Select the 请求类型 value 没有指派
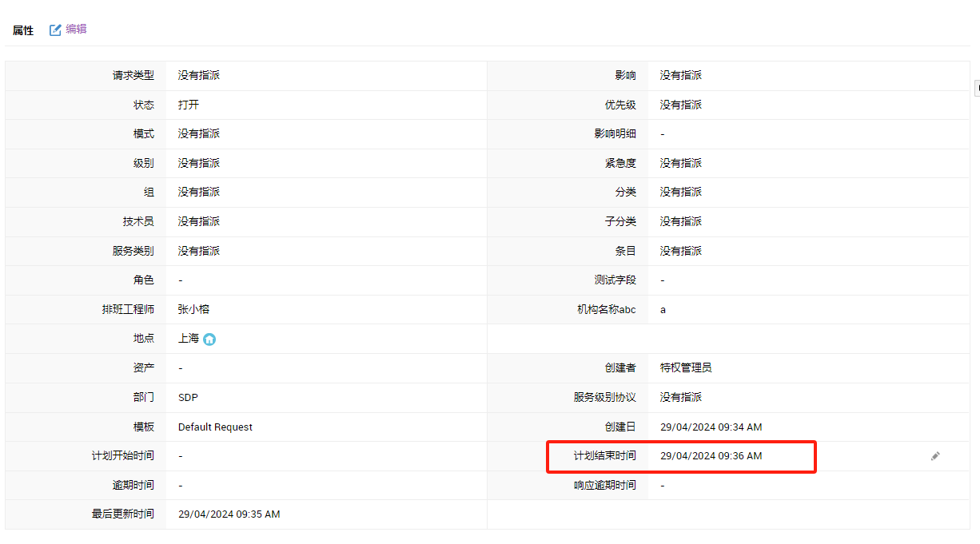 pos(198,75)
